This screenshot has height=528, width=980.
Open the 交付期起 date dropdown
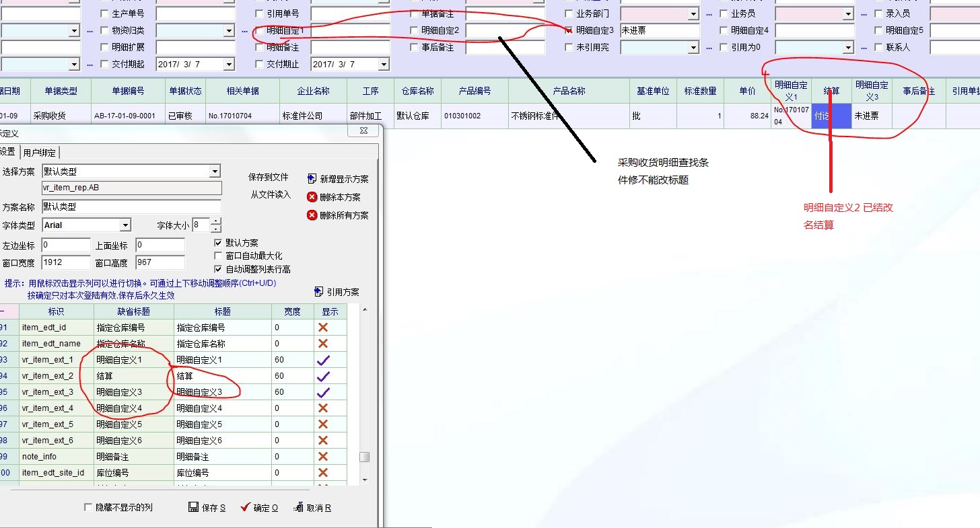[229, 65]
